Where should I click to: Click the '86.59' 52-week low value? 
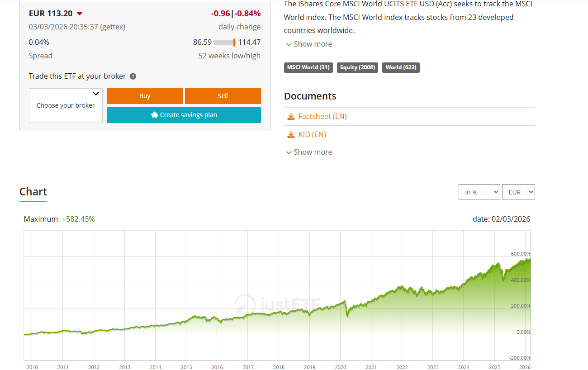click(202, 42)
